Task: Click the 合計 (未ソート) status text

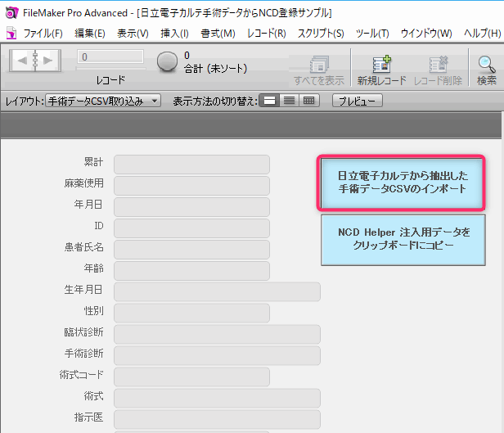Action: (215, 69)
